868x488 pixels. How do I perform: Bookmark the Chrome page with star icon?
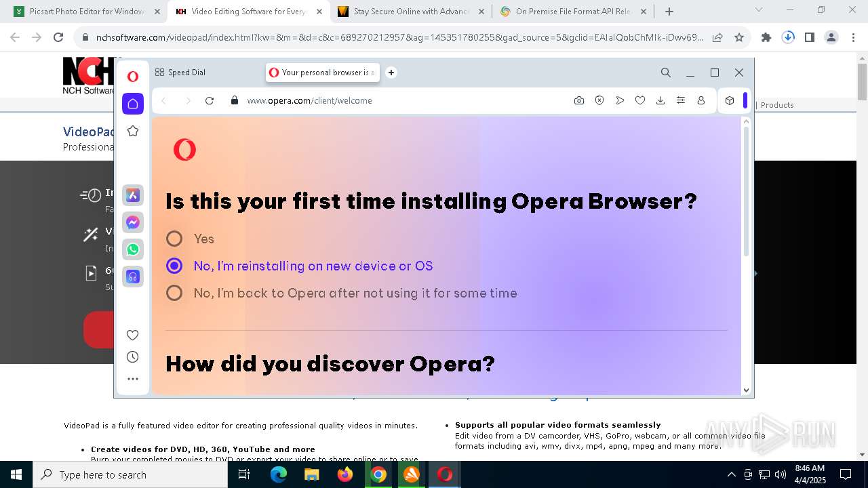pos(739,37)
